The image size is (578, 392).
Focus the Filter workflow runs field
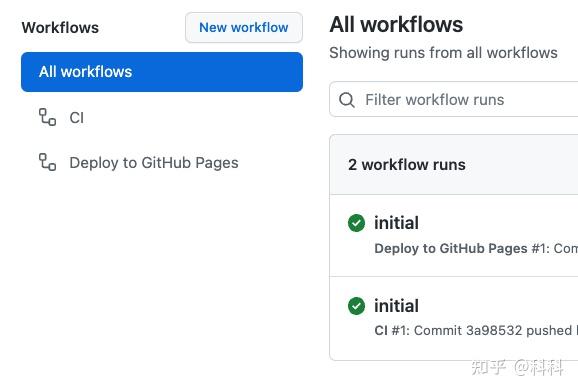pos(453,100)
